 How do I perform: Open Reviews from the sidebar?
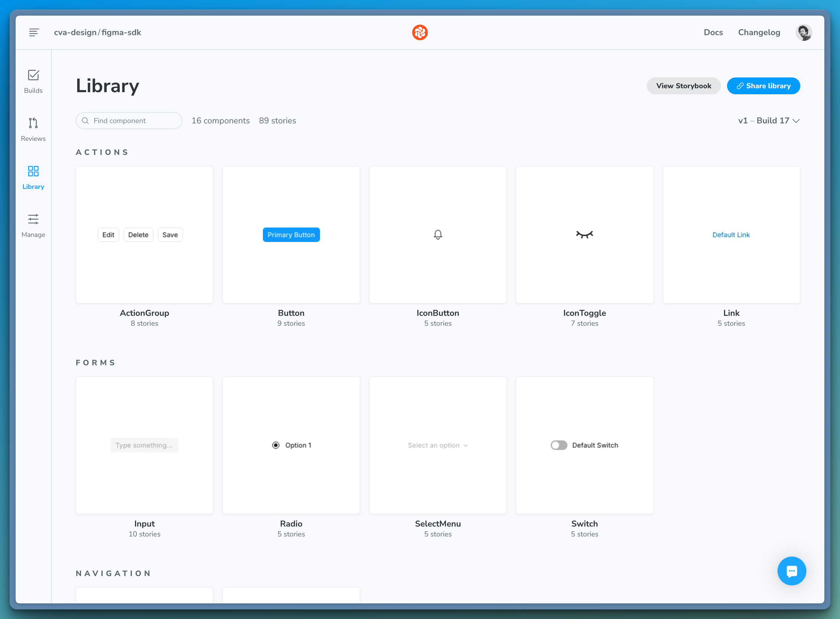(33, 130)
